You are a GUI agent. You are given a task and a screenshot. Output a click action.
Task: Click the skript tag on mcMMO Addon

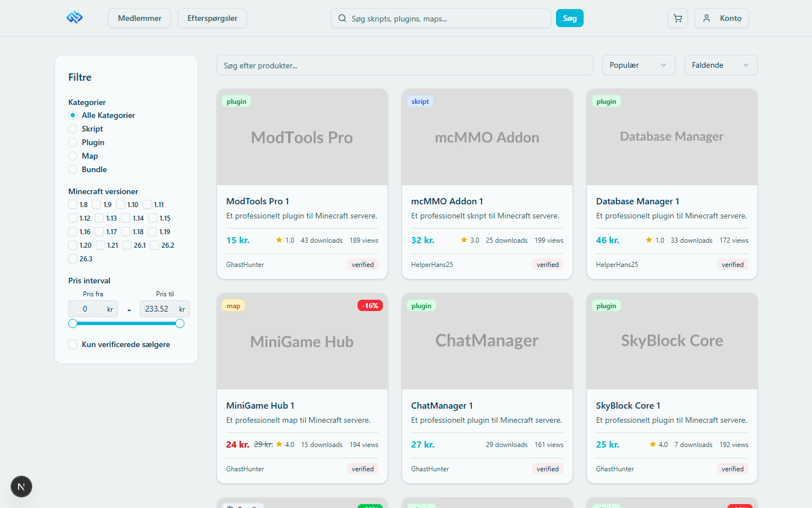[x=420, y=102]
